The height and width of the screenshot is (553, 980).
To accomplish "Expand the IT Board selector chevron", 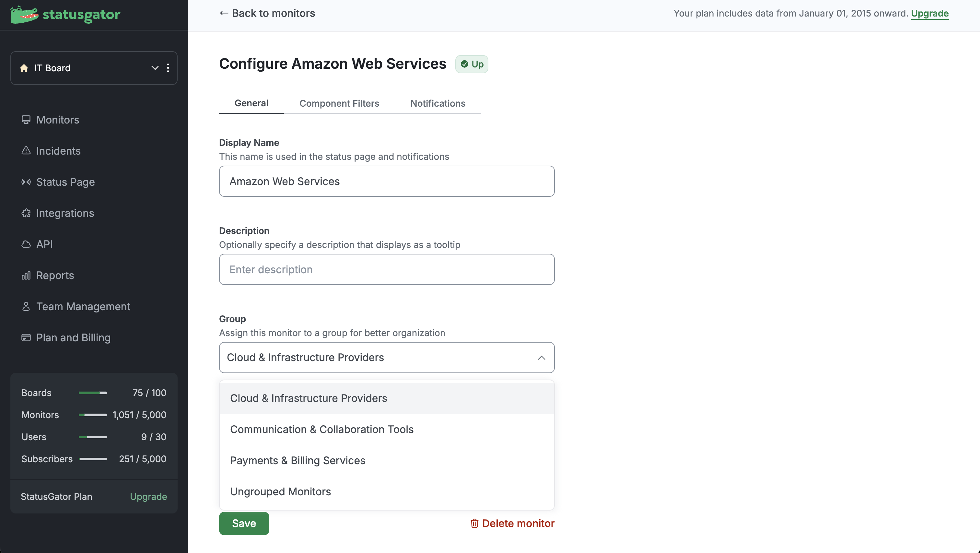I will coord(155,68).
